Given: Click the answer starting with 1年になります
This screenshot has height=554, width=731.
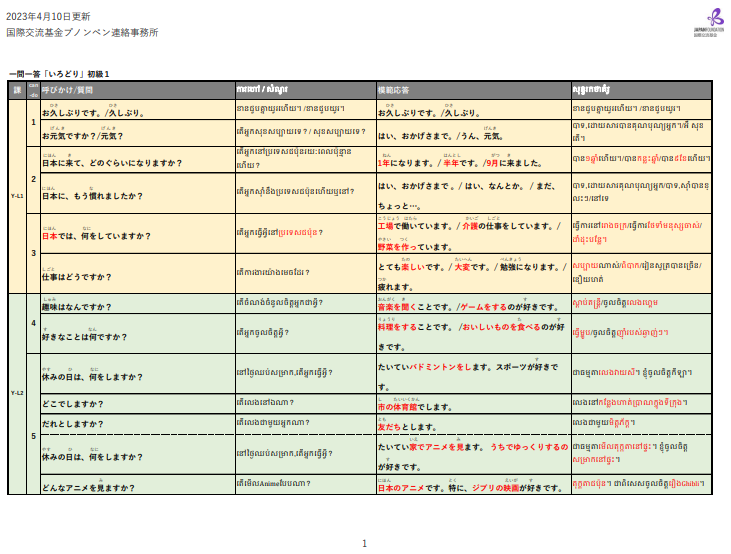Looking at the screenshot, I should point(460,161).
